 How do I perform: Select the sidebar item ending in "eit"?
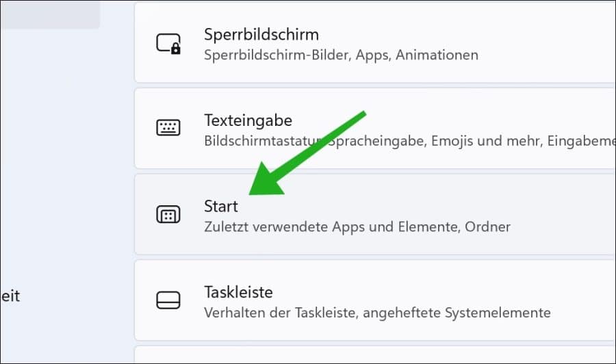point(10,296)
